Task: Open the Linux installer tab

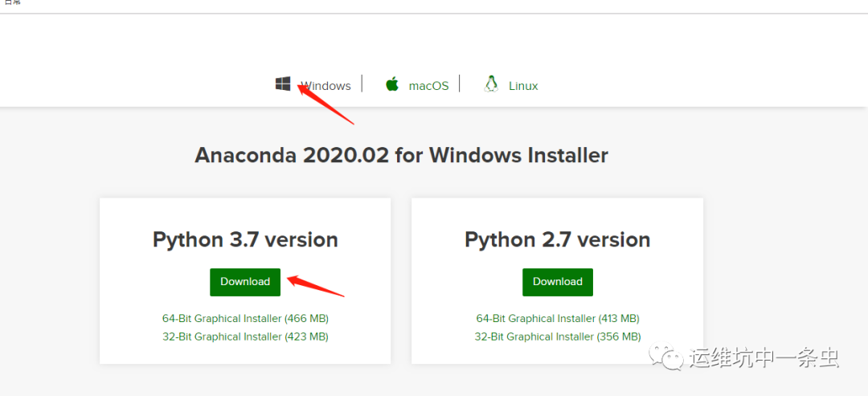Action: [523, 86]
